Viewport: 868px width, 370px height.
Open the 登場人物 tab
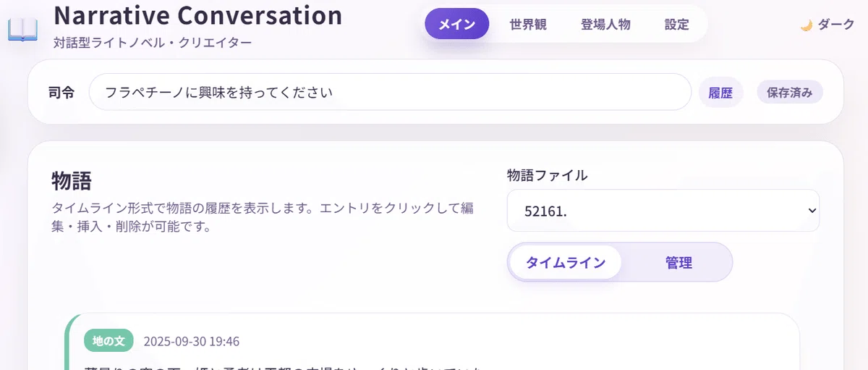605,24
